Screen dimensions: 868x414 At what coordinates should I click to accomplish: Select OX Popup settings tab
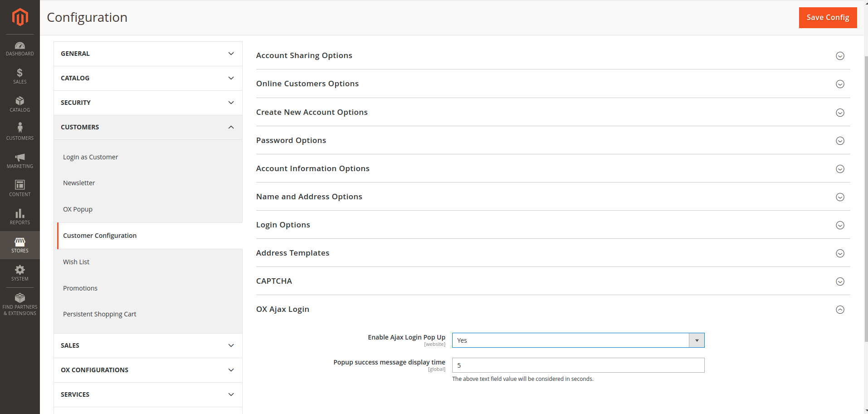click(78, 209)
